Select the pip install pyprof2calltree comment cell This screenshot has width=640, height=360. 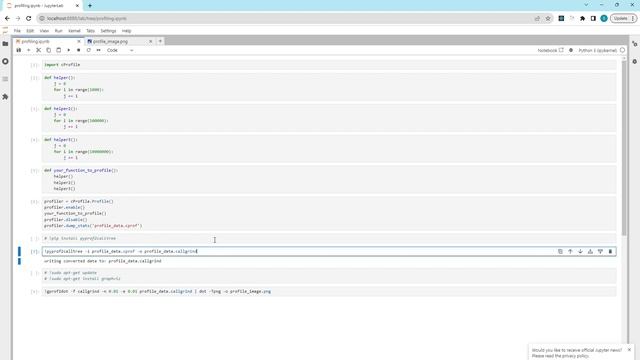click(329, 238)
